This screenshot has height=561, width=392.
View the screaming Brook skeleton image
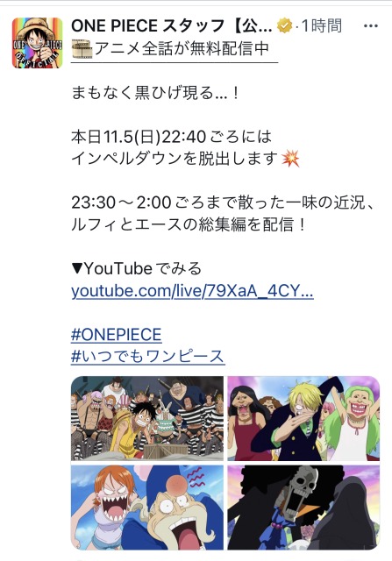point(303,508)
